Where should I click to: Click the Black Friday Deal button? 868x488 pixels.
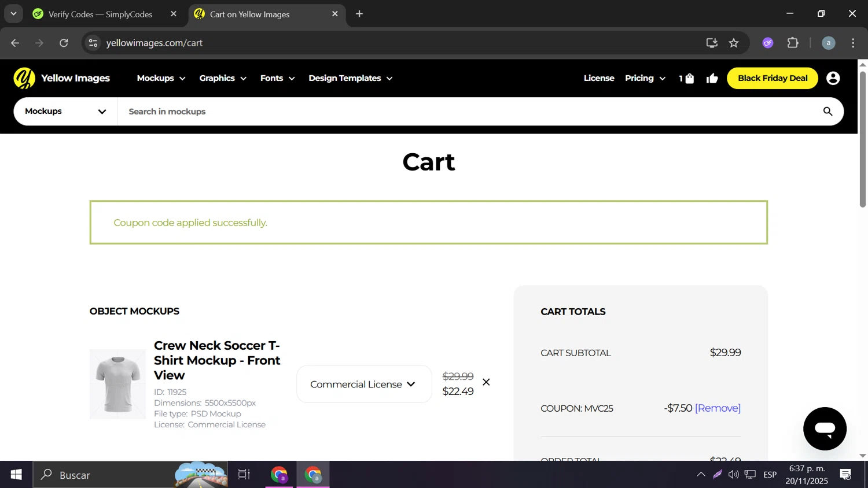point(773,78)
